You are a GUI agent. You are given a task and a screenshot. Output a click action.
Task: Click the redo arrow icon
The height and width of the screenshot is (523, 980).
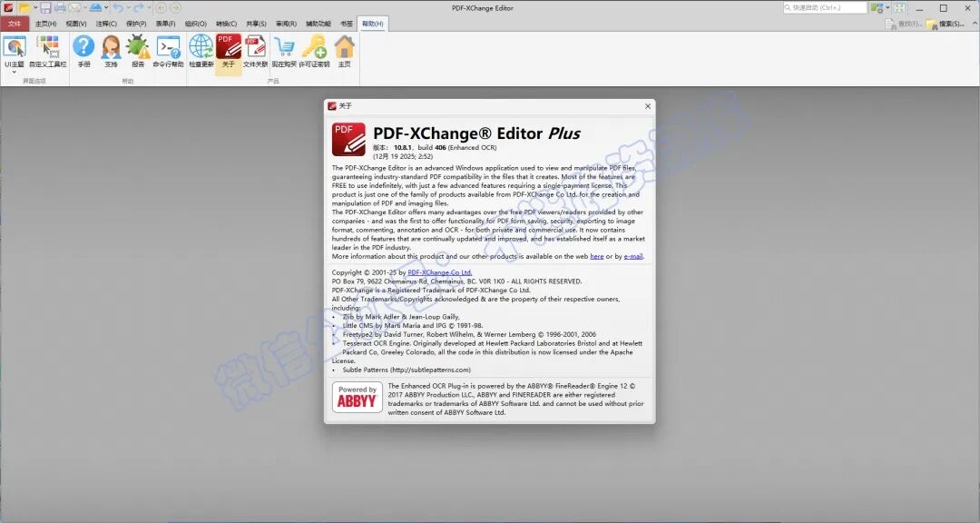[x=139, y=7]
